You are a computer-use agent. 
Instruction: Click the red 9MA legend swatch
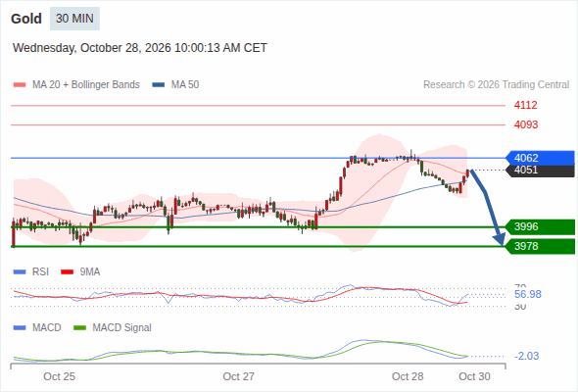[67, 272]
